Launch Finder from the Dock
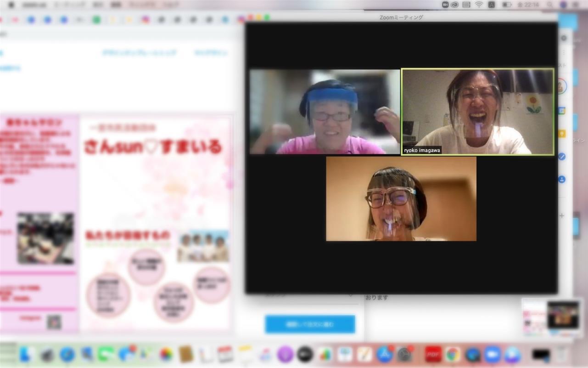 27,354
